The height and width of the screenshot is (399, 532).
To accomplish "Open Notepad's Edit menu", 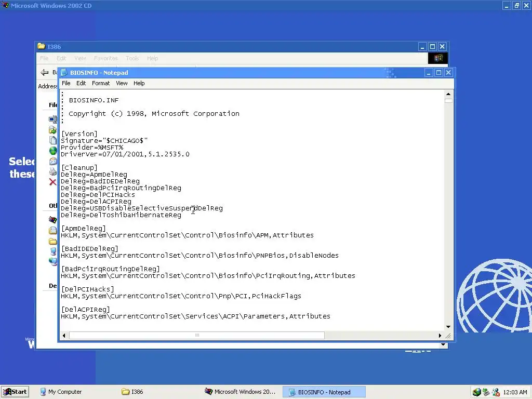I will coord(81,83).
